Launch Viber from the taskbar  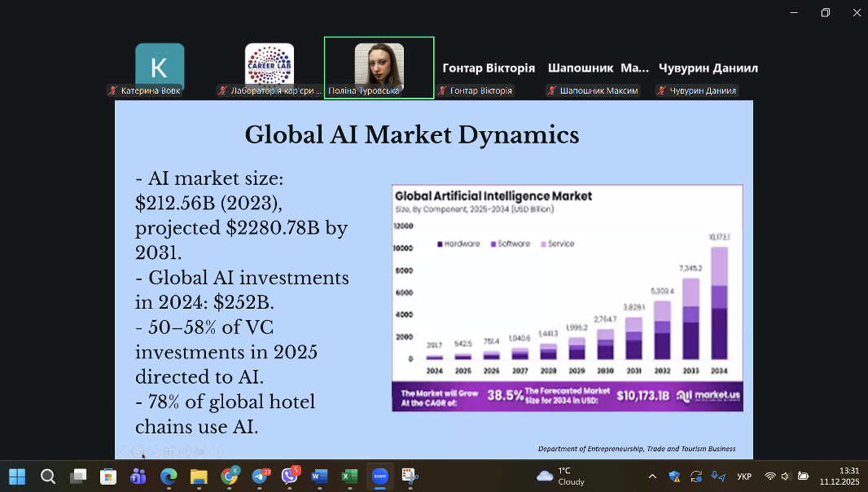(x=291, y=477)
